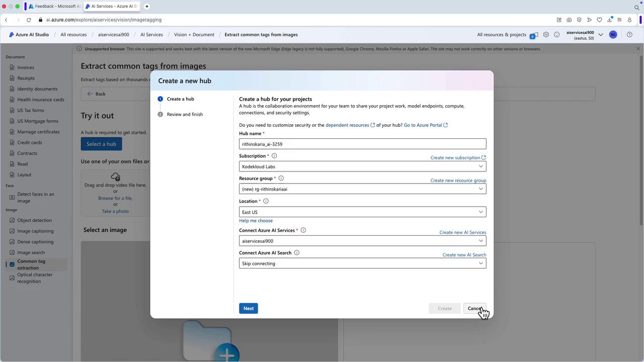The width and height of the screenshot is (644, 362).
Task: Open Receipts in the sidebar
Action: click(26, 78)
